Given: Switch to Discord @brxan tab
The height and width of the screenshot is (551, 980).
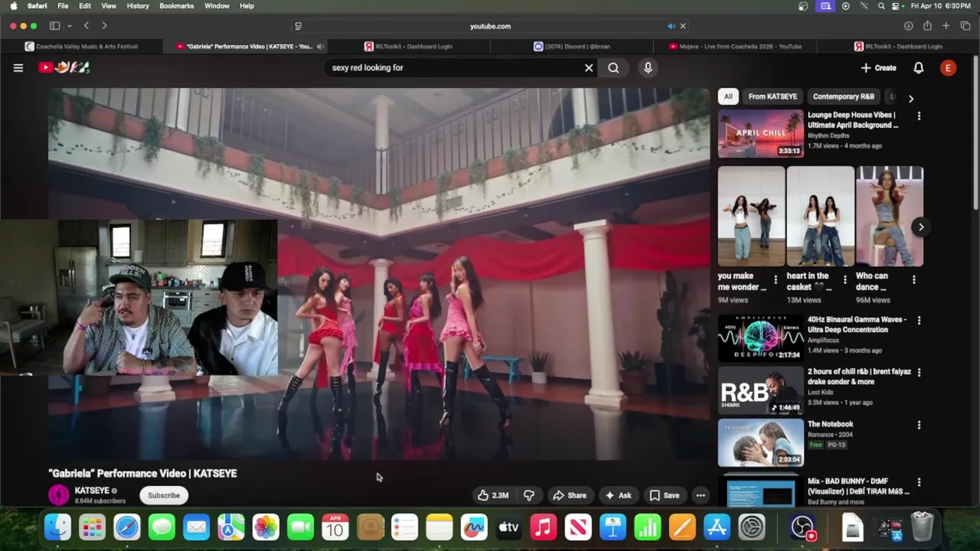Looking at the screenshot, I should 571,47.
